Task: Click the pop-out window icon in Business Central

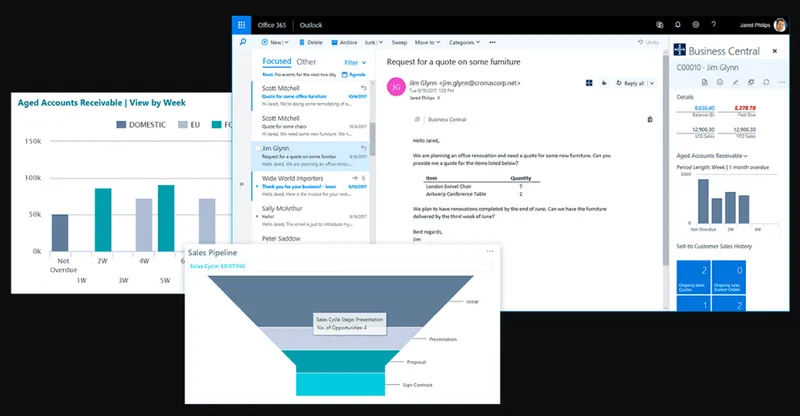Action: 751,82
